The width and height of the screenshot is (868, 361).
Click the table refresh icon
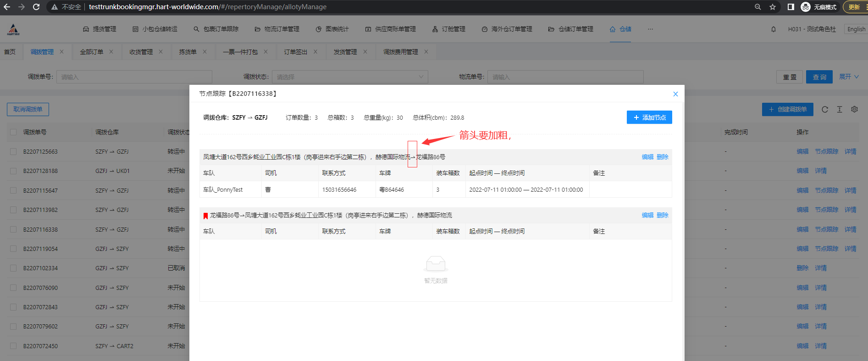[x=825, y=110]
